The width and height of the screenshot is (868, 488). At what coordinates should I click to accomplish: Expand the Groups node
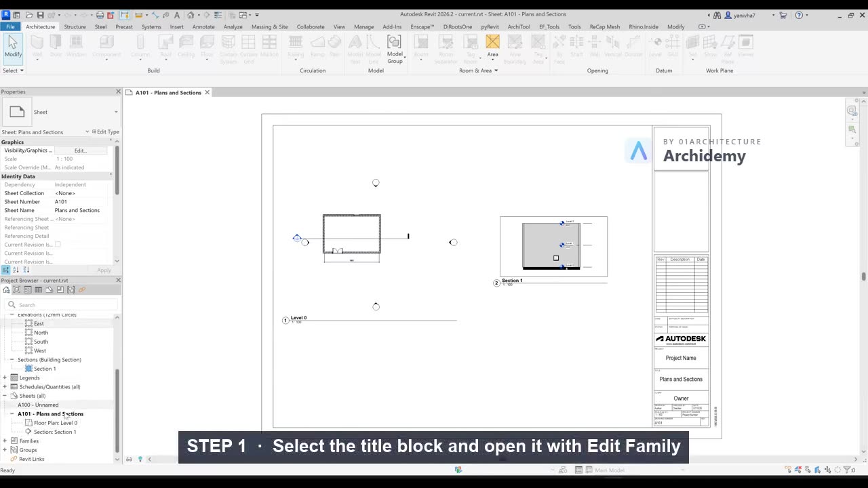point(5,450)
